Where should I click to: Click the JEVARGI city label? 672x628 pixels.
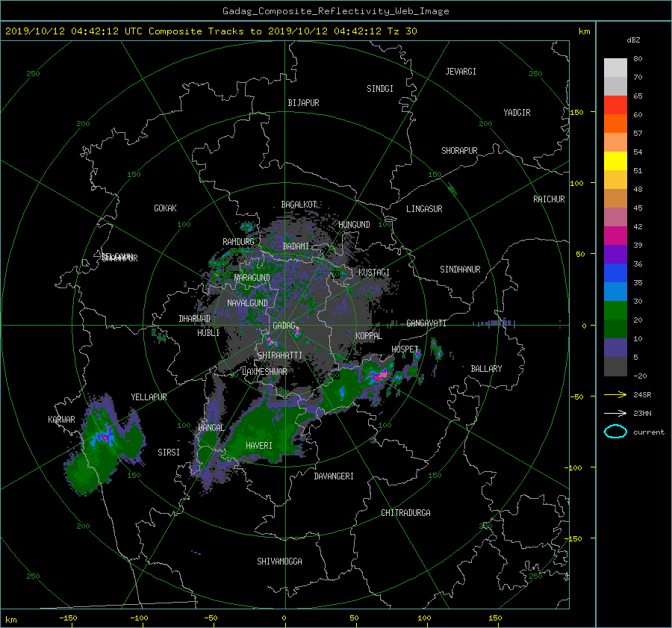(x=461, y=72)
